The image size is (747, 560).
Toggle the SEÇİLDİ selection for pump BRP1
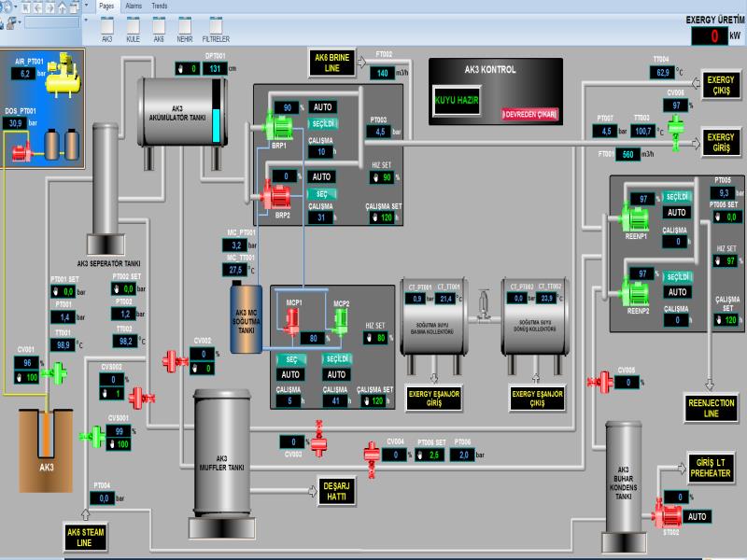tap(322, 124)
